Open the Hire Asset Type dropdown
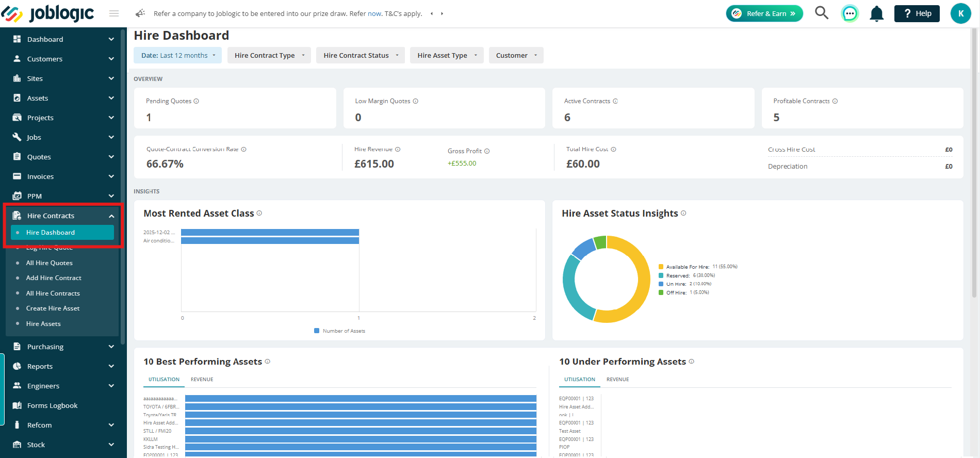This screenshot has height=458, width=980. [447, 55]
